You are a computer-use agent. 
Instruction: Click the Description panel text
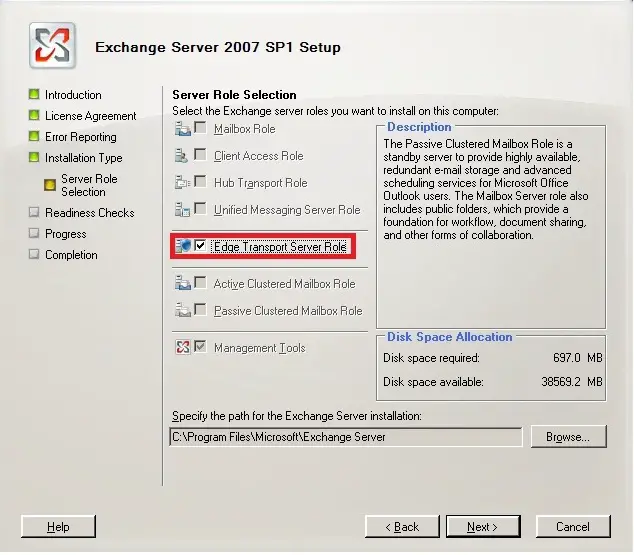[486, 189]
